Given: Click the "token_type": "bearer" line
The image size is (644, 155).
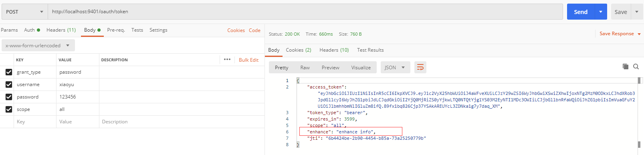Looking at the screenshot, I should tap(337, 113).
